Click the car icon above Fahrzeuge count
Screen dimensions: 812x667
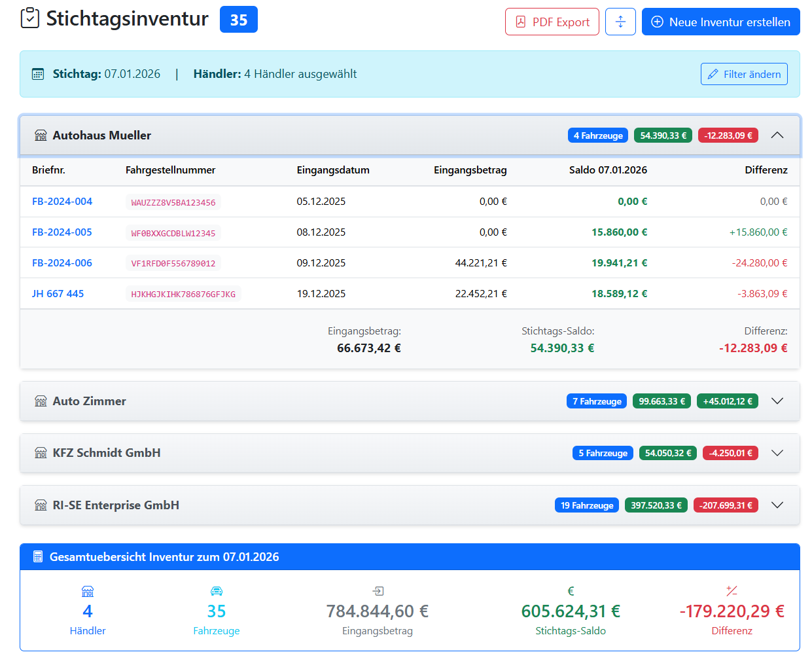pyautogui.click(x=217, y=591)
